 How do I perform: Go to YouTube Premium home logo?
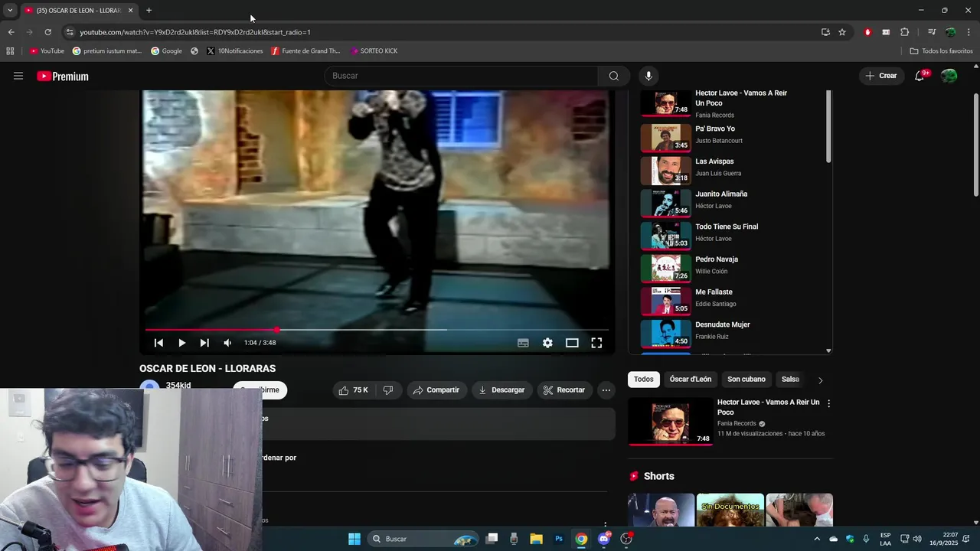pyautogui.click(x=63, y=77)
